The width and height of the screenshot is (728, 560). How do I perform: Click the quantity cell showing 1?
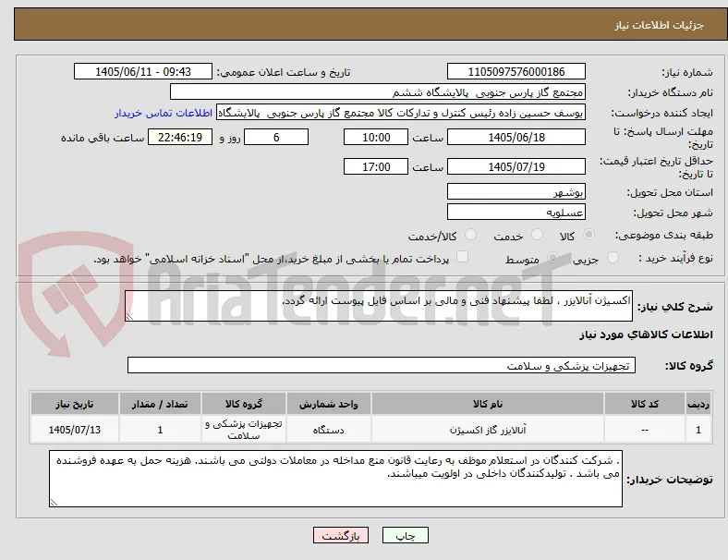160,430
